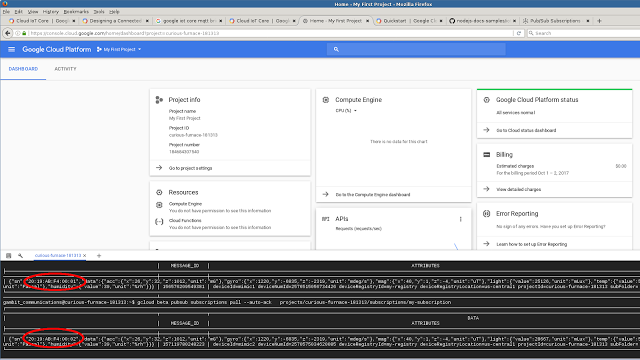Viewport: 640px width, 360px height.
Task: Click the Cloud Shell wrench settings icon
Action: tap(20, 256)
